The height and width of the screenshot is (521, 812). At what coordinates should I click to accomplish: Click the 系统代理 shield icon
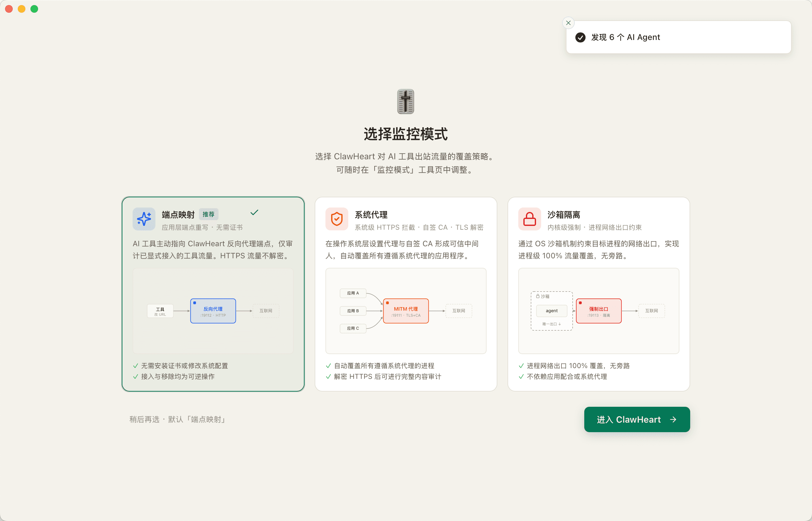point(337,219)
